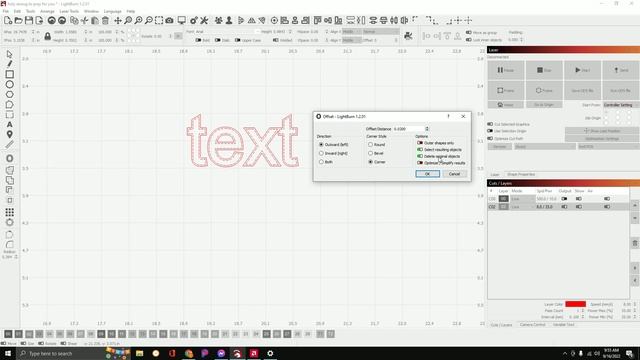640x360 pixels.
Task: Toggle the aspect ratio lock icon
Action: point(47,36)
